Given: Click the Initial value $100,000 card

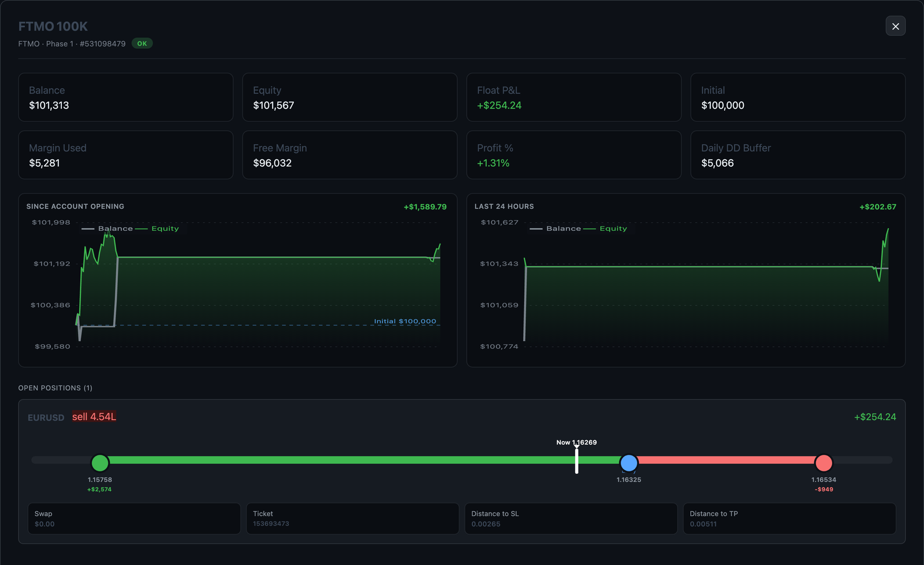Looking at the screenshot, I should pos(798,97).
